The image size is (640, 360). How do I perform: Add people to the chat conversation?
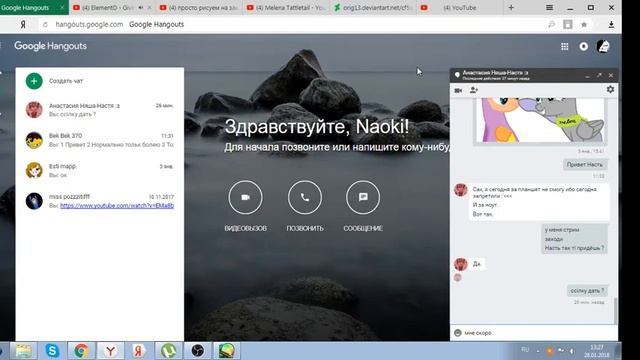[474, 90]
